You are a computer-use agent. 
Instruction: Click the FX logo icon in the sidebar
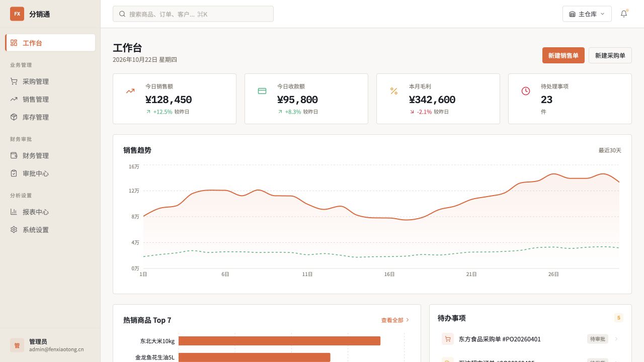tap(17, 14)
